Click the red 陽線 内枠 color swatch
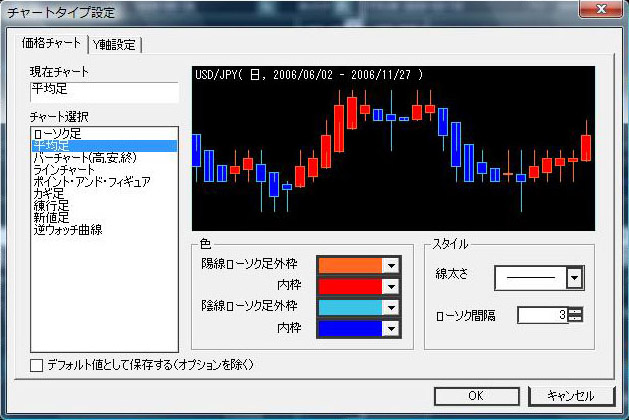This screenshot has width=629, height=420. coord(350,286)
